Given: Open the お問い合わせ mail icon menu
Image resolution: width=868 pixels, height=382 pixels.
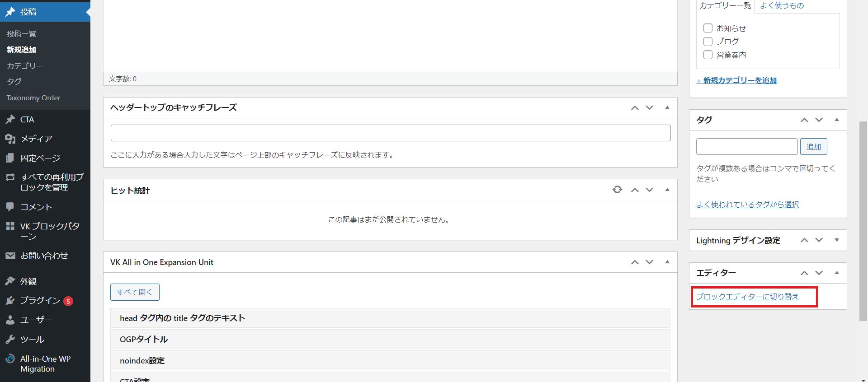Looking at the screenshot, I should pos(10,256).
